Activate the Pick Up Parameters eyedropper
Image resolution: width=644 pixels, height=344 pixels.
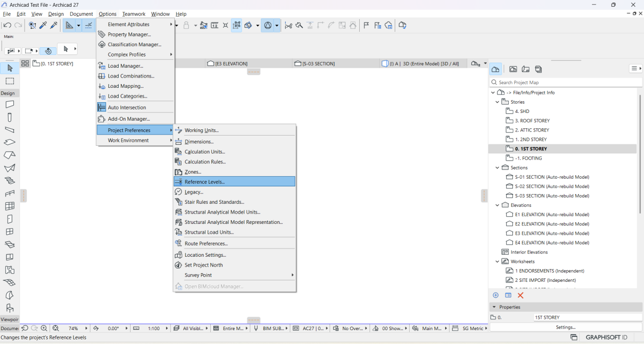(43, 25)
